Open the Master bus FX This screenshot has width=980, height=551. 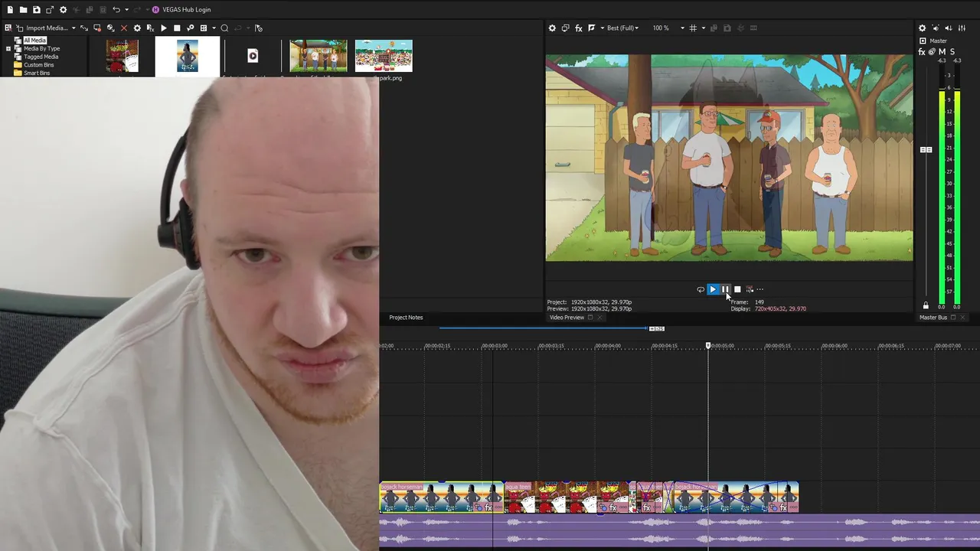923,52
